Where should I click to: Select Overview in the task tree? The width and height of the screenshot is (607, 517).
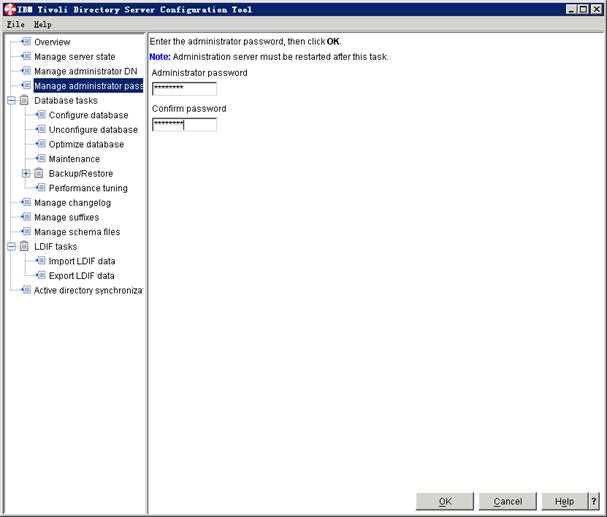[x=52, y=42]
